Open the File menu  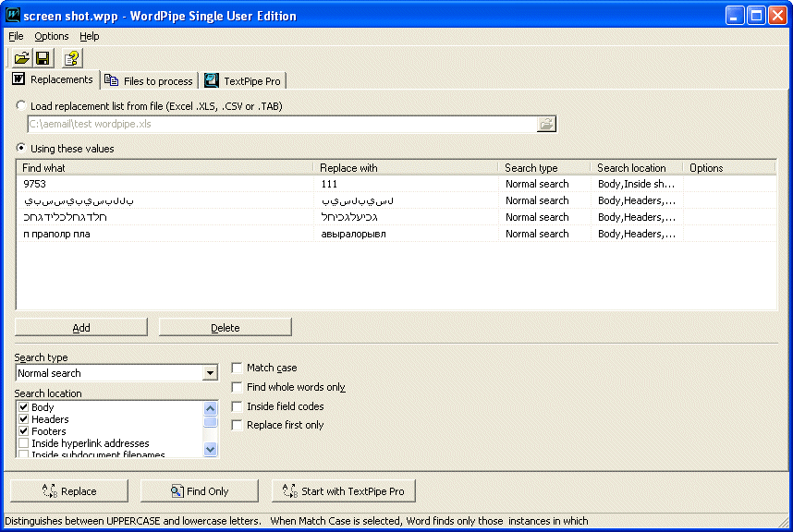pos(16,36)
